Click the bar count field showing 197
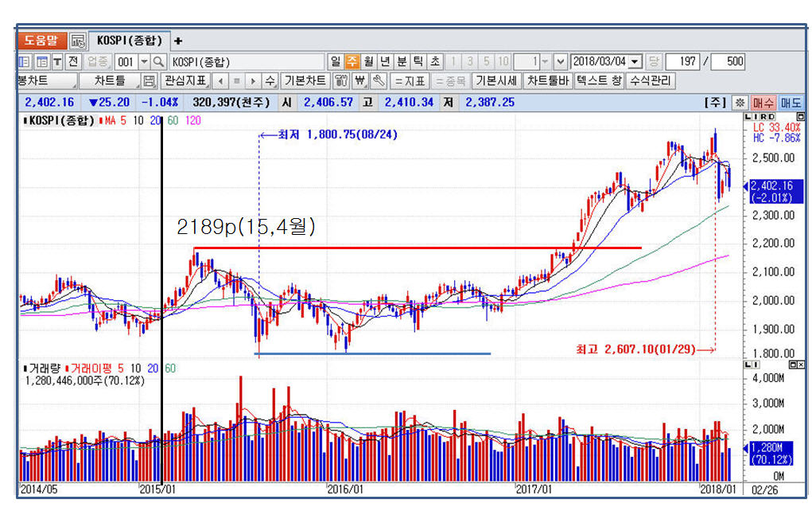The height and width of the screenshot is (519, 812). pyautogui.click(x=682, y=61)
